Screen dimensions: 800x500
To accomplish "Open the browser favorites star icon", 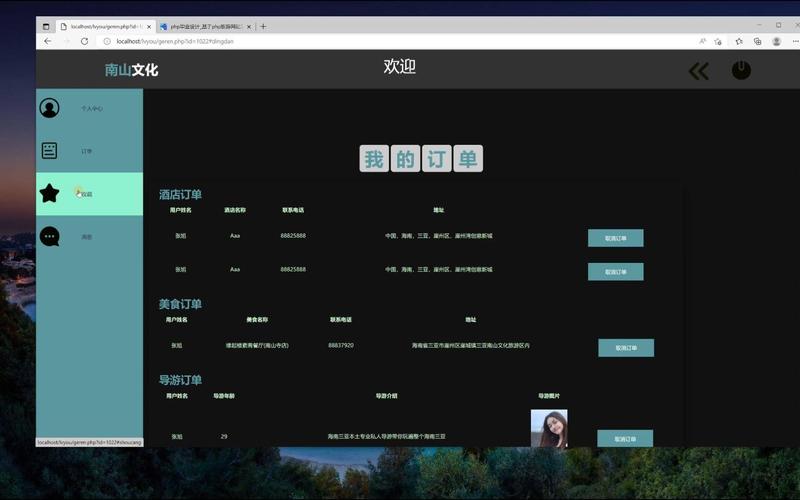I will pyautogui.click(x=739, y=41).
